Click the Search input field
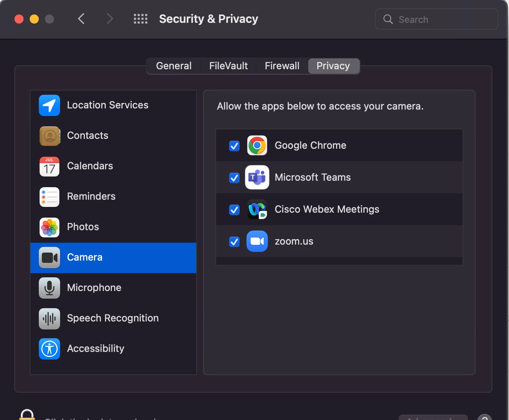This screenshot has height=420, width=509. point(437,19)
